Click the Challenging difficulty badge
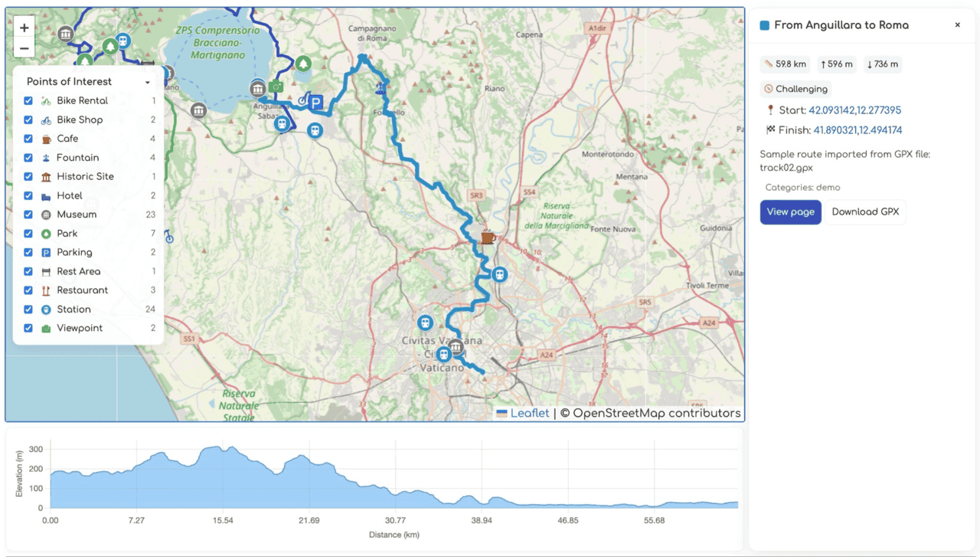The width and height of the screenshot is (980, 557). tap(795, 89)
